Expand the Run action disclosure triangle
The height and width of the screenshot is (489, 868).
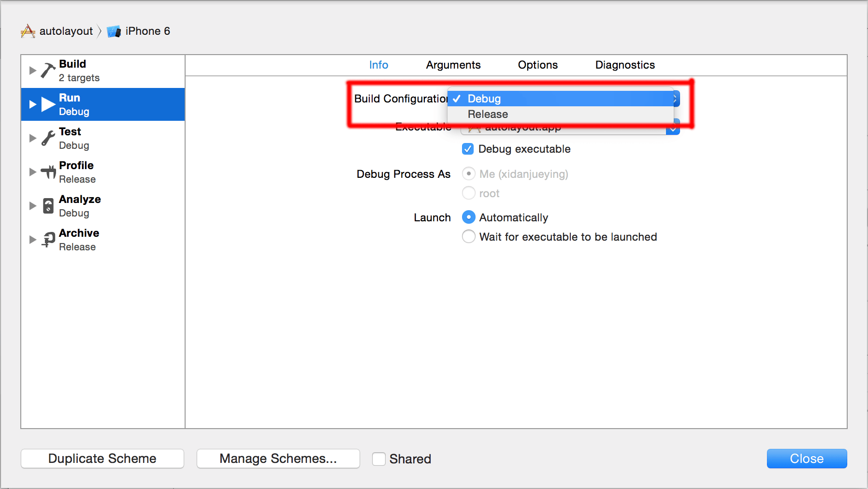point(33,104)
